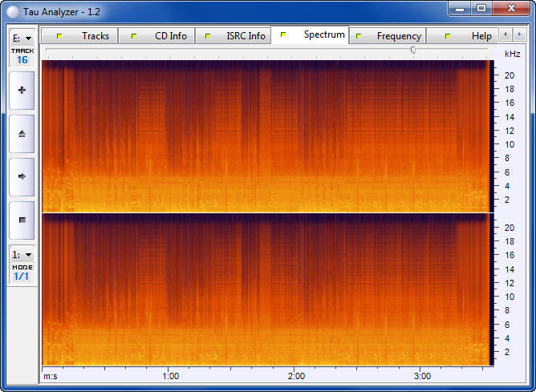Click the right arrow start button
This screenshot has width=536, height=392.
[22, 176]
